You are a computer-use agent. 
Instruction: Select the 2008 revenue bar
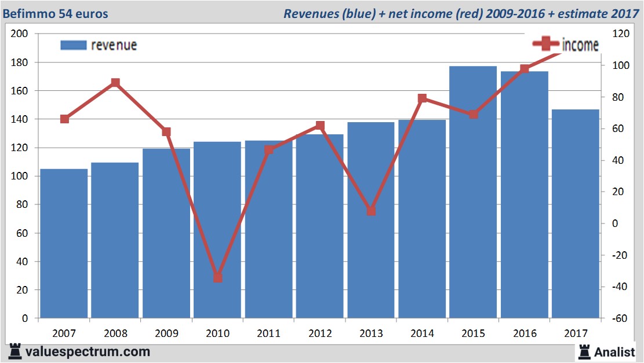point(115,240)
